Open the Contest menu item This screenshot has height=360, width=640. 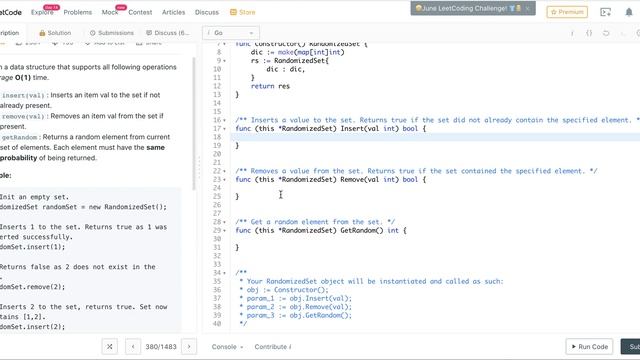[x=140, y=12]
